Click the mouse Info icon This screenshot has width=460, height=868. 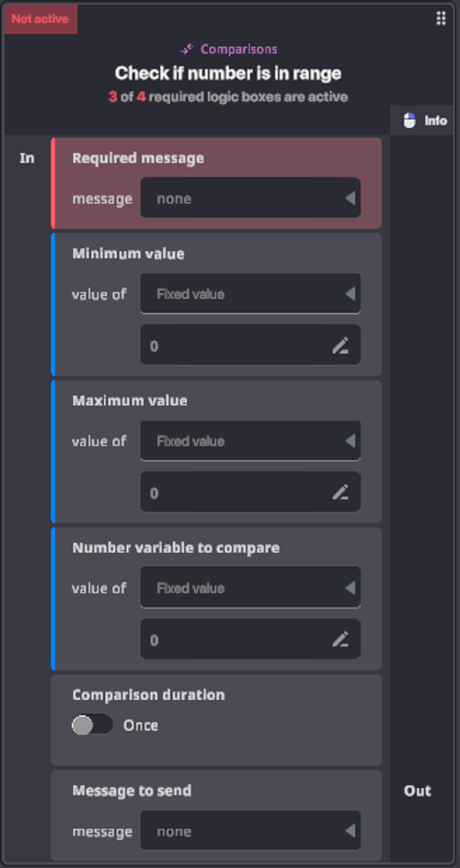[x=410, y=121]
